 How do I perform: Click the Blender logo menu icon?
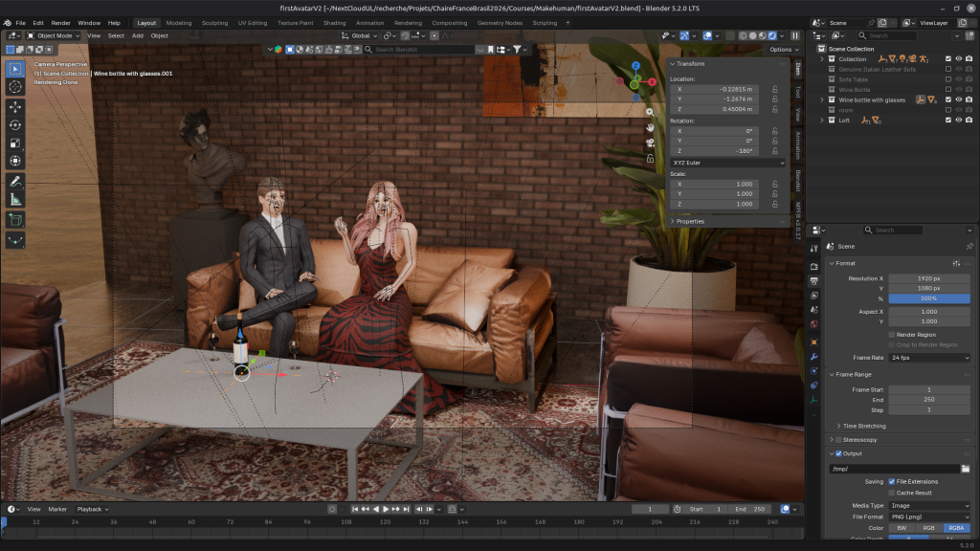coord(8,23)
